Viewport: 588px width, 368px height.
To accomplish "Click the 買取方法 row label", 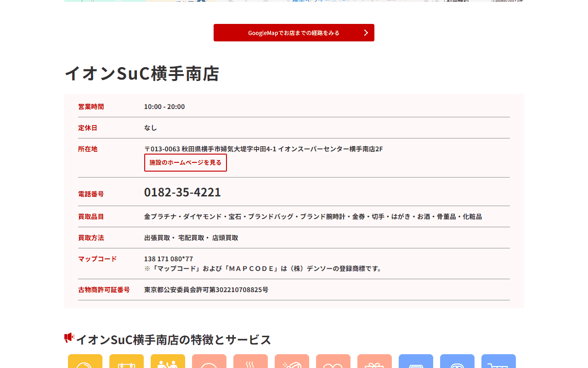I will [91, 238].
